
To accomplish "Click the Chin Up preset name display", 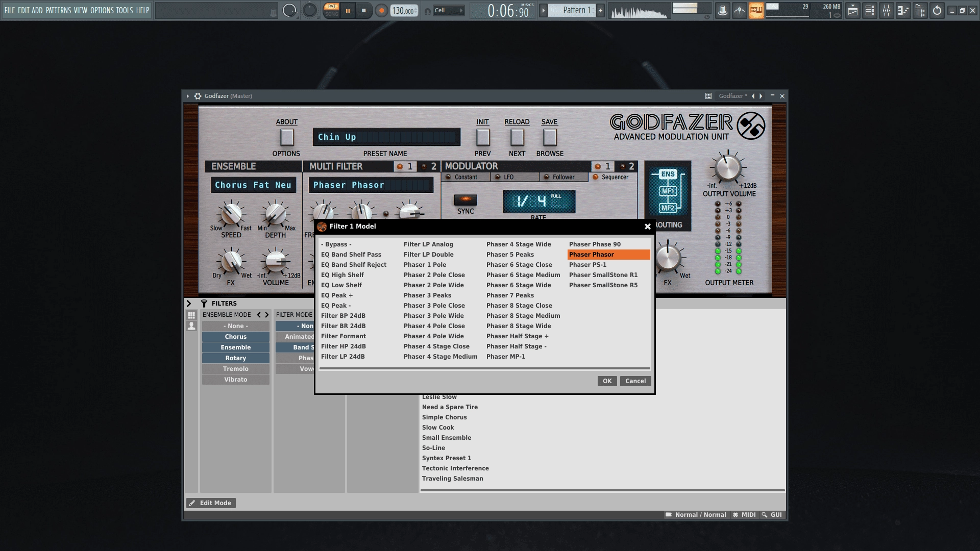I will (x=386, y=137).
